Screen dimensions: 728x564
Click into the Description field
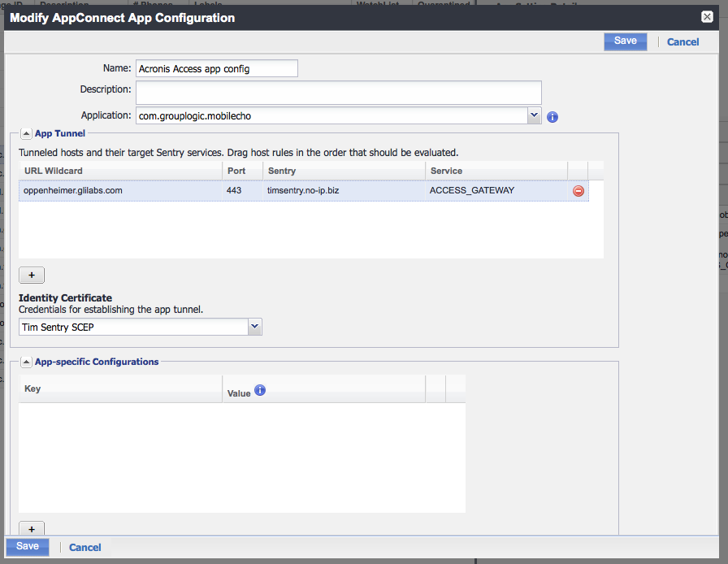[x=338, y=92]
